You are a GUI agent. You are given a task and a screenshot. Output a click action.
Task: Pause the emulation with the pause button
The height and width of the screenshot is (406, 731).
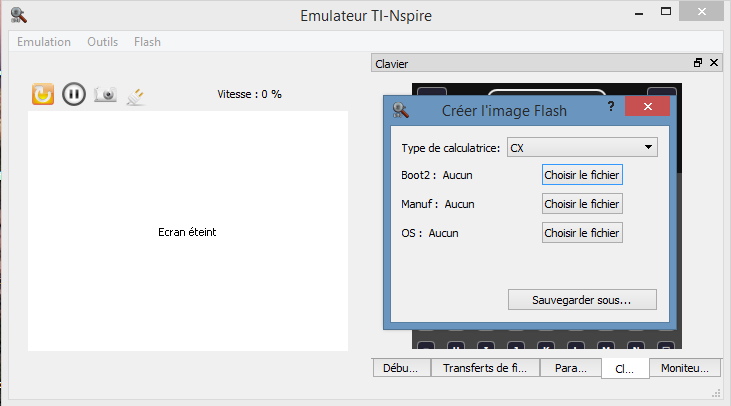pyautogui.click(x=74, y=94)
